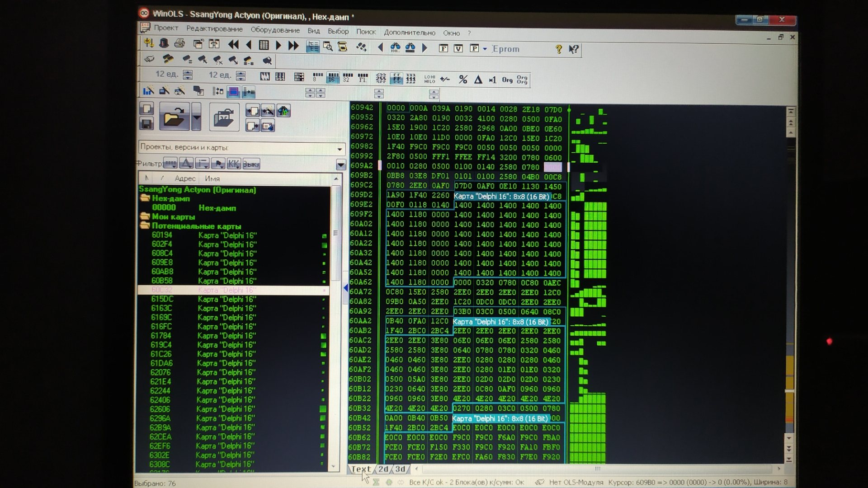Open the dropdown arrow beside open folder button
Screen dimensions: 868x488
point(196,117)
